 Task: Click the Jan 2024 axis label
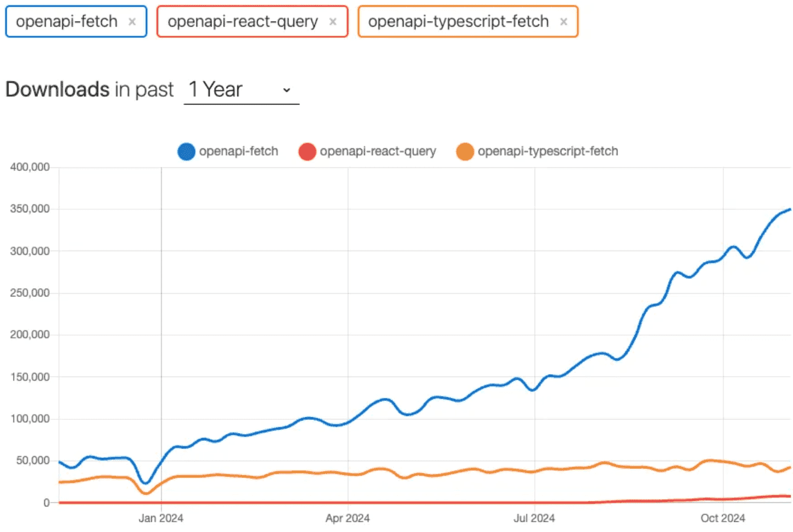point(161,518)
